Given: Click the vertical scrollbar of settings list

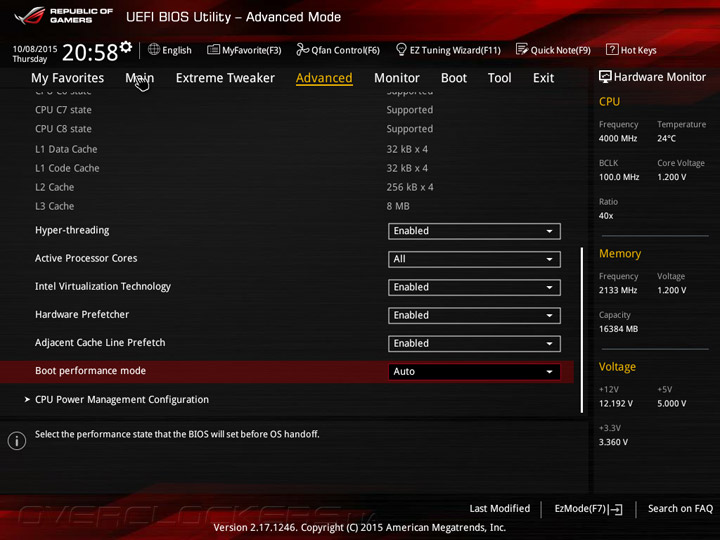Looking at the screenshot, I should [x=582, y=330].
